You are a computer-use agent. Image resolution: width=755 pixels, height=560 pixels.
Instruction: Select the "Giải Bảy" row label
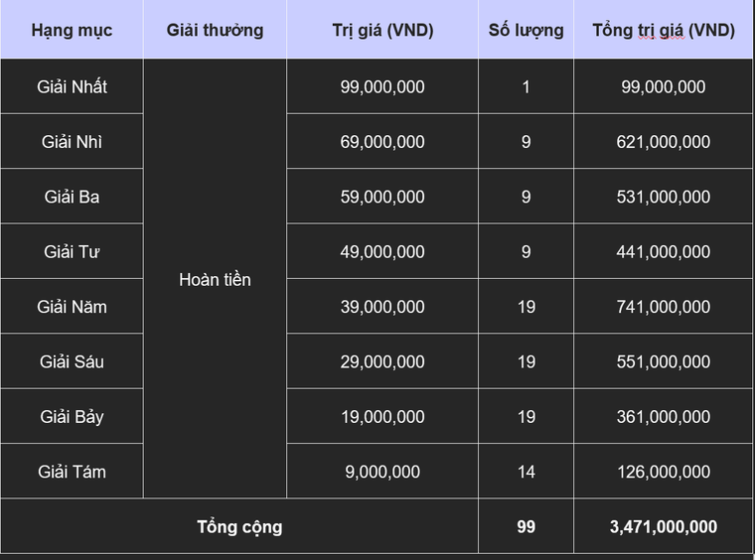point(72,416)
